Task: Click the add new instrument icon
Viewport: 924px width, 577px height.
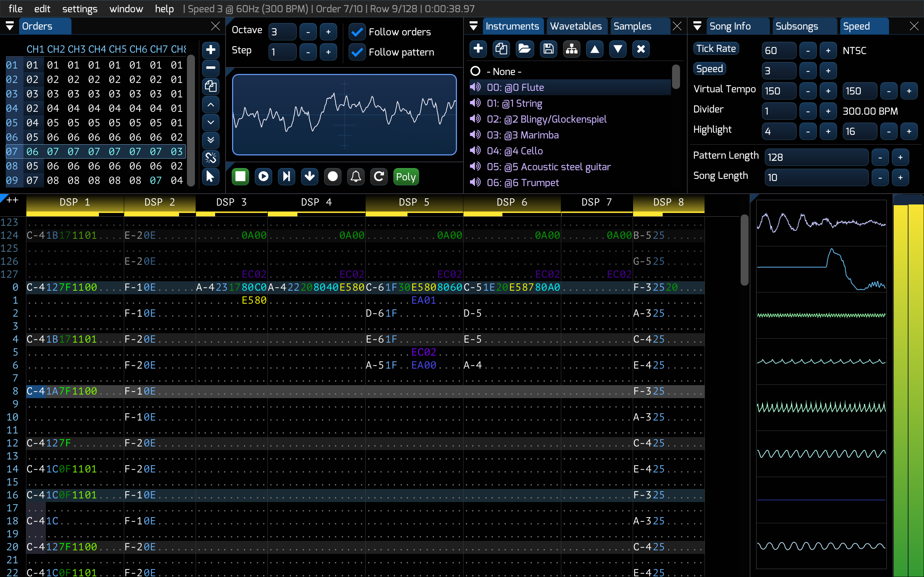Action: pyautogui.click(x=478, y=49)
